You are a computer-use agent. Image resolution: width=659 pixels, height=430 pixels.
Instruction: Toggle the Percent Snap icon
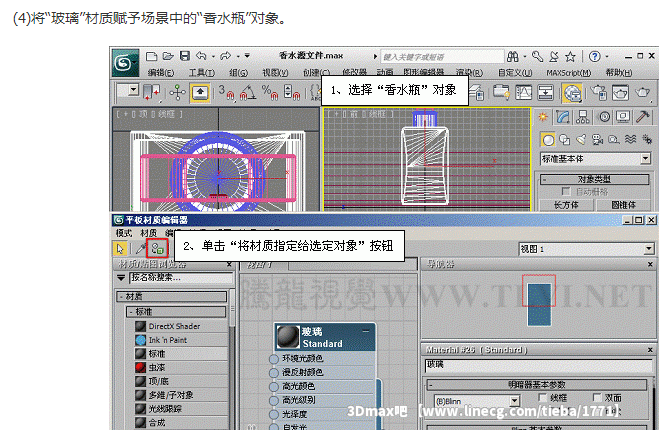(269, 92)
